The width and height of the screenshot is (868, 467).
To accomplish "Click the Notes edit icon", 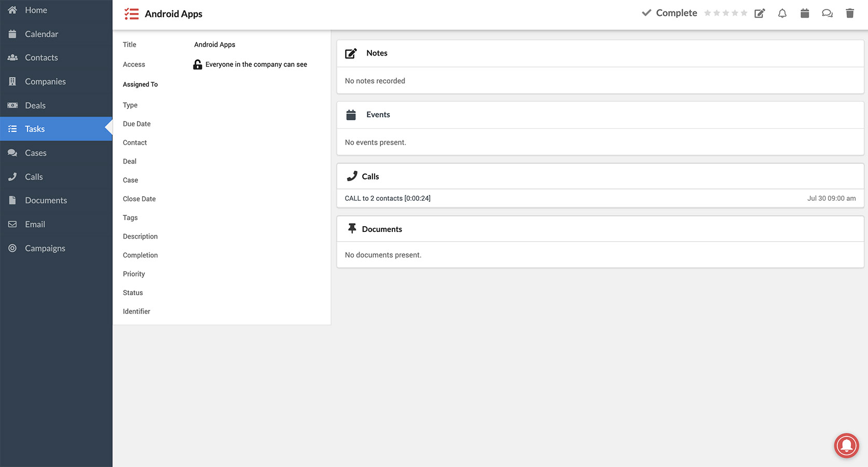I will (351, 53).
